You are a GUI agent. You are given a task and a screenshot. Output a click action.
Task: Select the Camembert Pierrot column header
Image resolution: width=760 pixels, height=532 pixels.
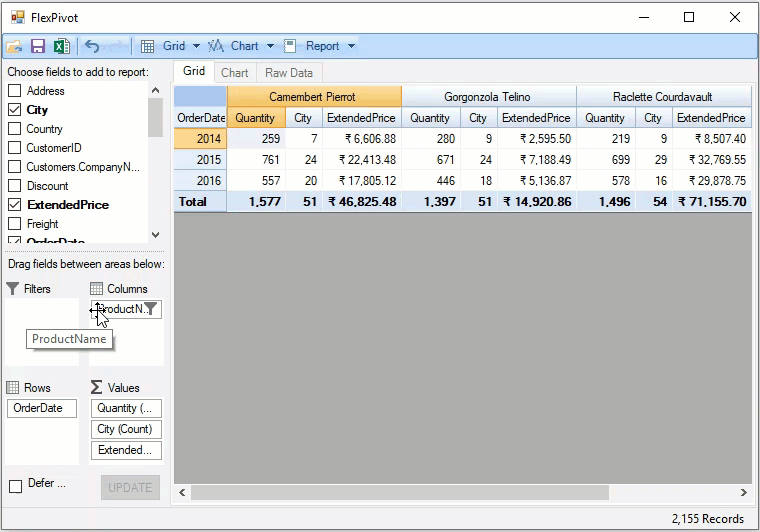(313, 97)
